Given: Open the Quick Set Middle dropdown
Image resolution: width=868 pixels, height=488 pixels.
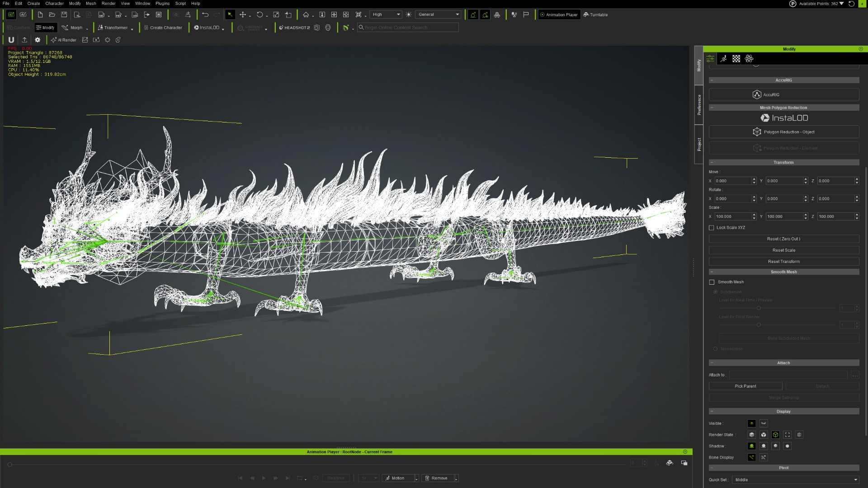Looking at the screenshot, I should tap(796, 480).
